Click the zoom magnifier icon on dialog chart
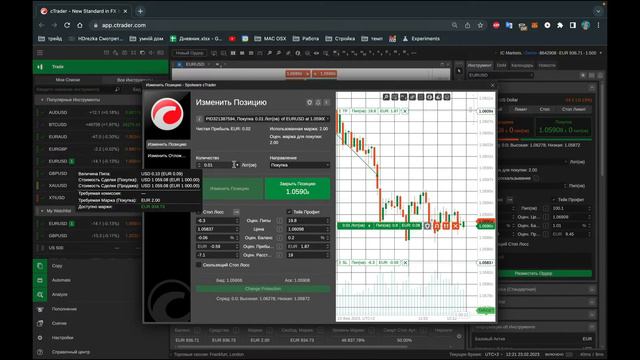The width and height of the screenshot is (640, 360). coord(386,97)
